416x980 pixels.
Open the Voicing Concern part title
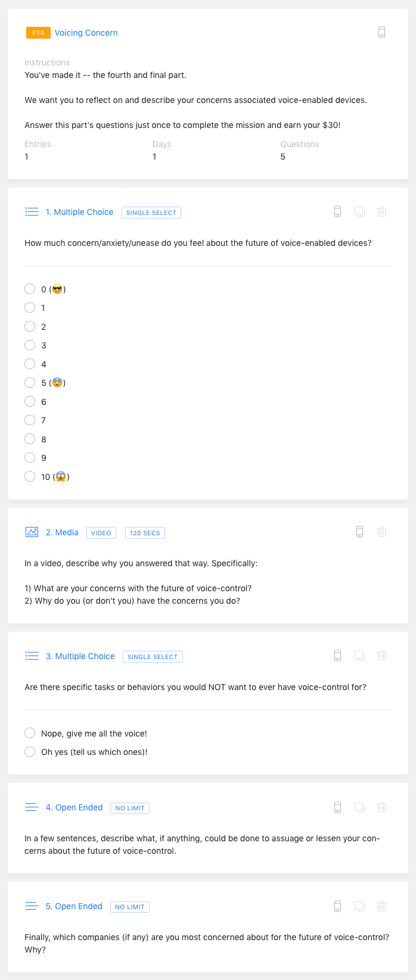[86, 33]
